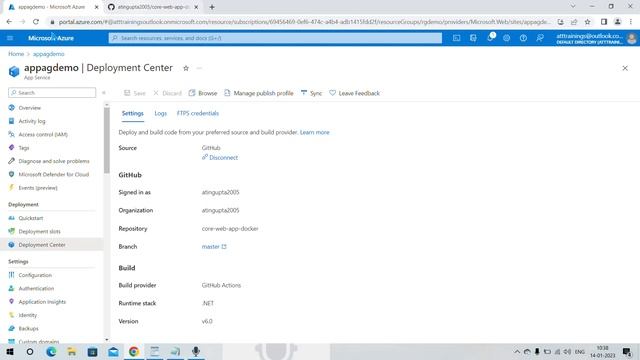
Task: Open Access control (IAM)
Action: point(43,134)
